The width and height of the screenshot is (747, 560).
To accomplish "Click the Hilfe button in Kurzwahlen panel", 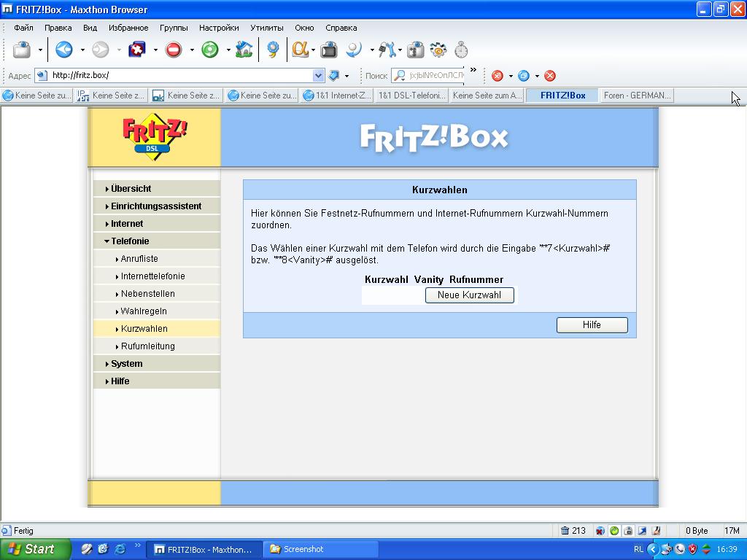I will 592,324.
